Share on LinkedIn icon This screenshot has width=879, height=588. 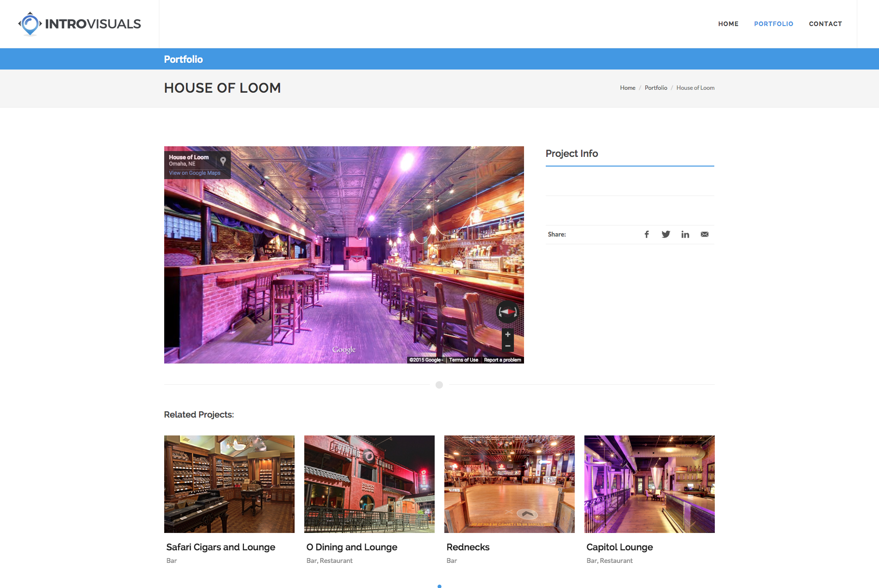pos(685,234)
